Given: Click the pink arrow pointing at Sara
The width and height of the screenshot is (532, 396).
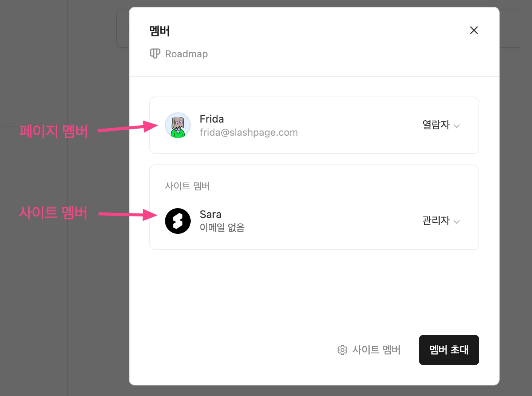Looking at the screenshot, I should tap(128, 215).
